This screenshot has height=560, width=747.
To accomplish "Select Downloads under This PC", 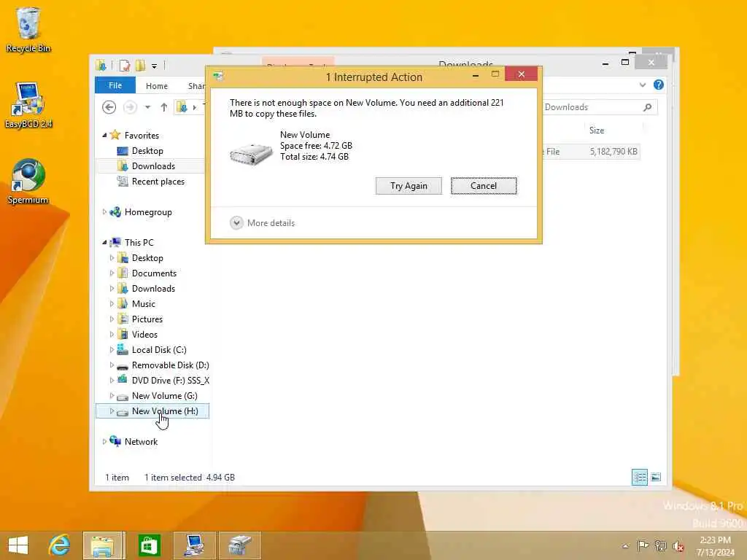I will (153, 289).
